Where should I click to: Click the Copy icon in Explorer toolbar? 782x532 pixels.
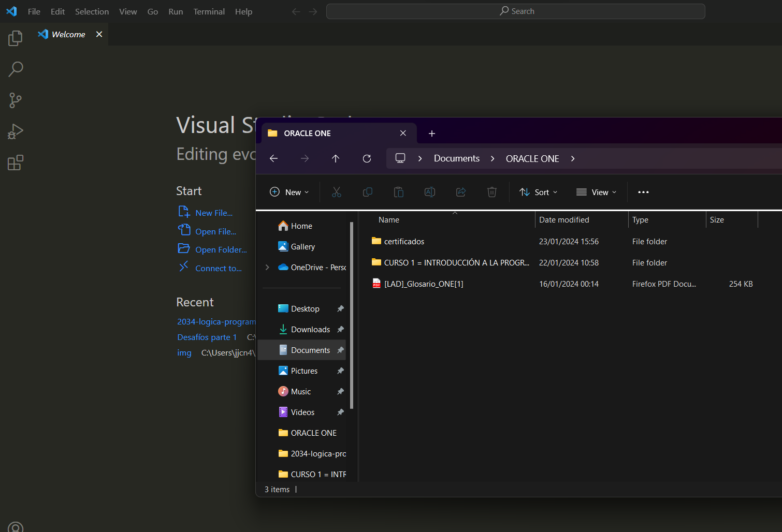[368, 192]
